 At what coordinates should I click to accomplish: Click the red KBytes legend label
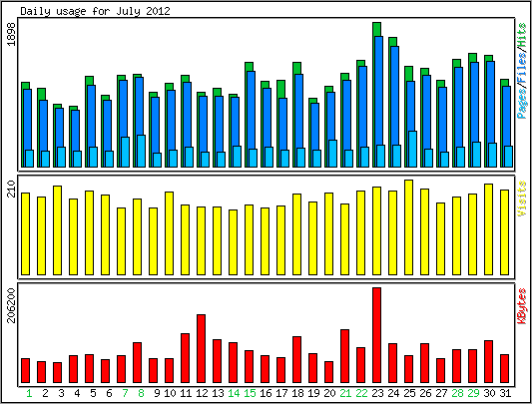point(522,306)
